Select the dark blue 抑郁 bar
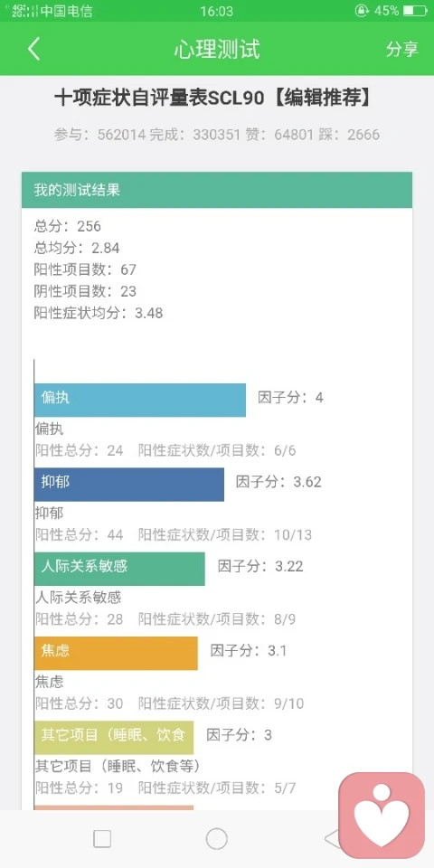This screenshot has height=868, width=434. click(x=129, y=485)
